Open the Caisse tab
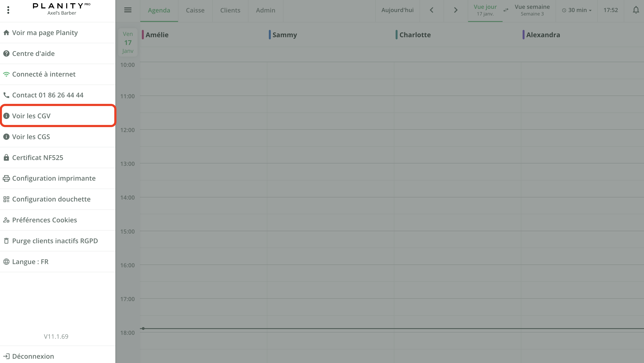The image size is (644, 363). [195, 10]
